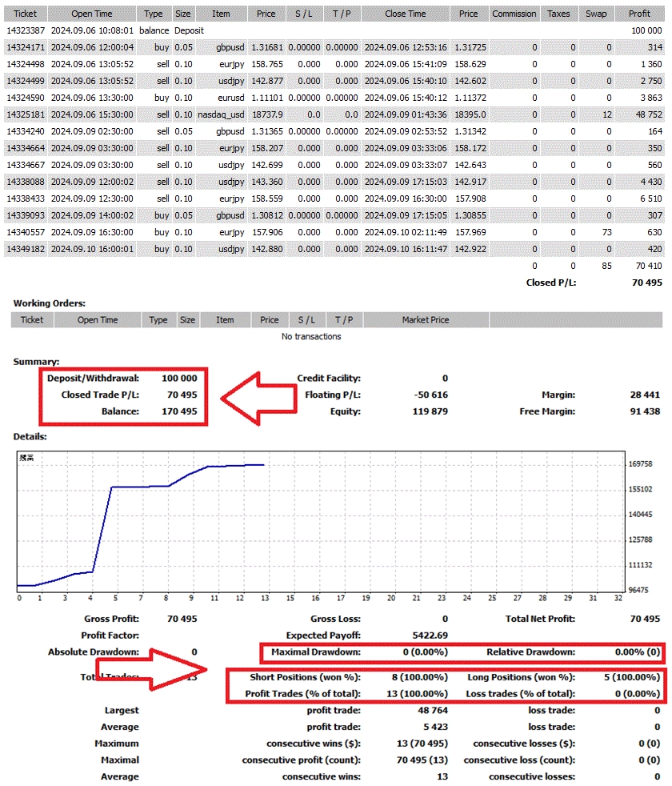The width and height of the screenshot is (672, 786).
Task: Click the total swap value 85
Action: (x=607, y=266)
